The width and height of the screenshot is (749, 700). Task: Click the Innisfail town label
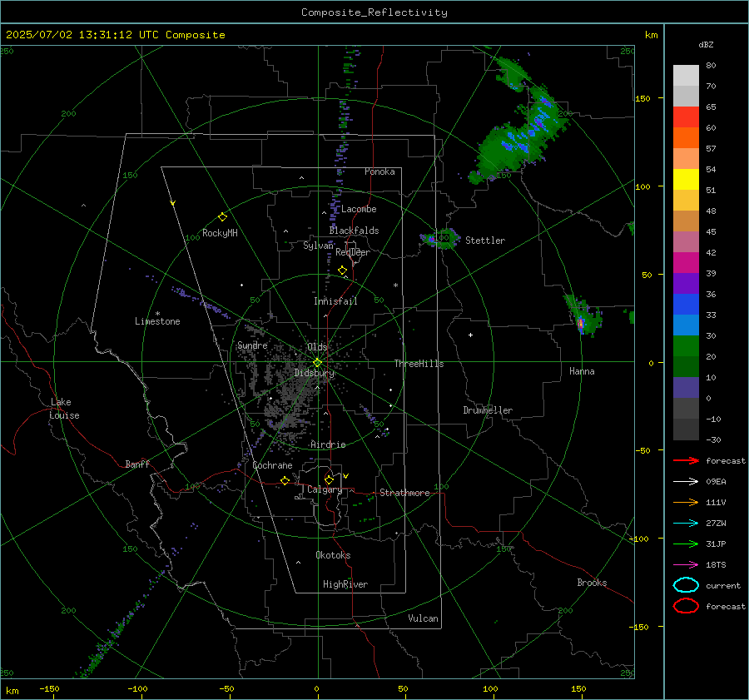(x=335, y=301)
